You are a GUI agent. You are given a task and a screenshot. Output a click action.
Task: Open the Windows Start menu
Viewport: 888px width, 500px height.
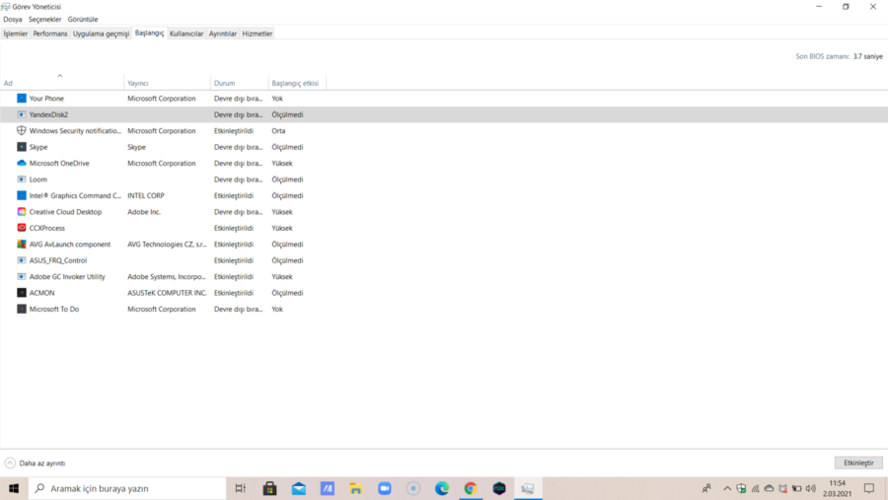(x=14, y=488)
